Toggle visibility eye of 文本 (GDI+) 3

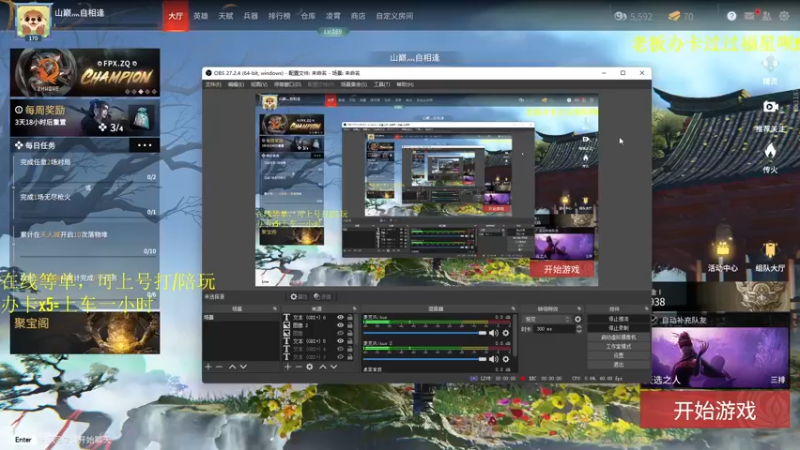coord(340,357)
